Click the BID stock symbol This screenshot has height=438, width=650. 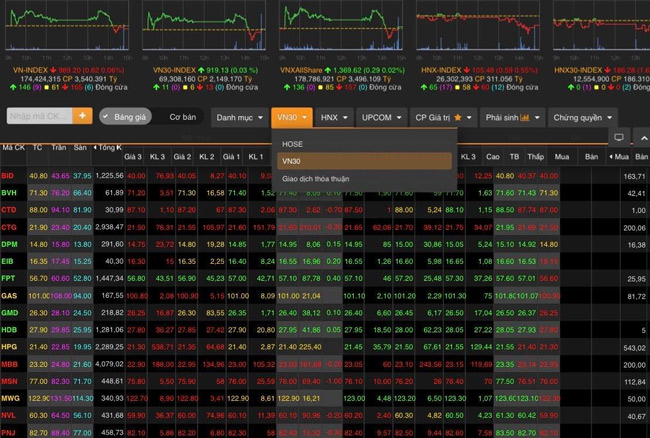click(9, 176)
